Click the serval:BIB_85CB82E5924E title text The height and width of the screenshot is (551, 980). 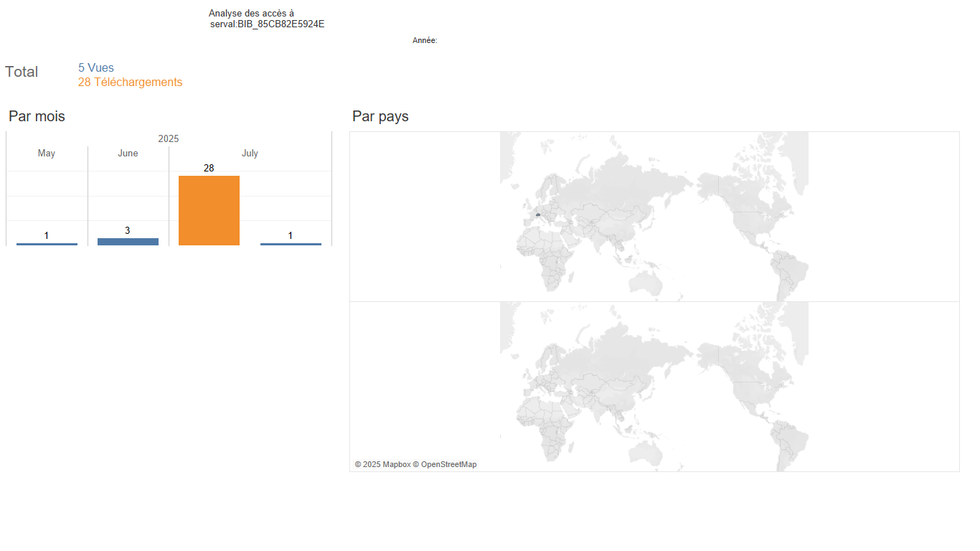tap(267, 24)
